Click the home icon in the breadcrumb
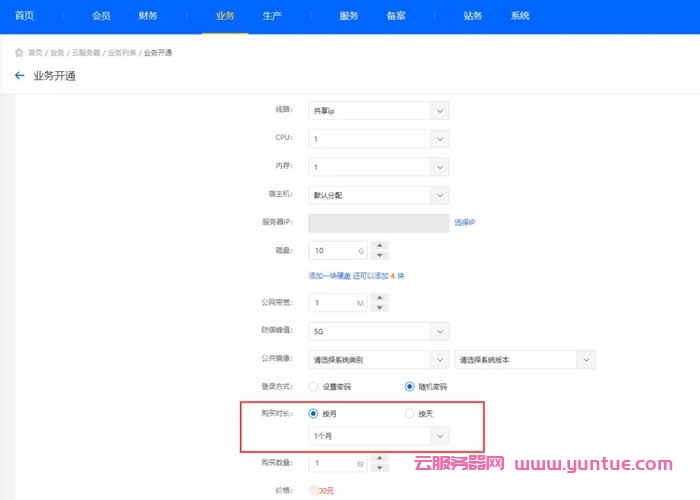The width and height of the screenshot is (700, 500). tap(18, 52)
